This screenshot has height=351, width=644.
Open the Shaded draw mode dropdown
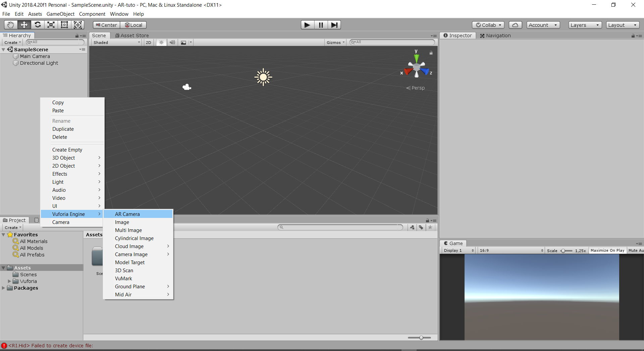pos(116,43)
